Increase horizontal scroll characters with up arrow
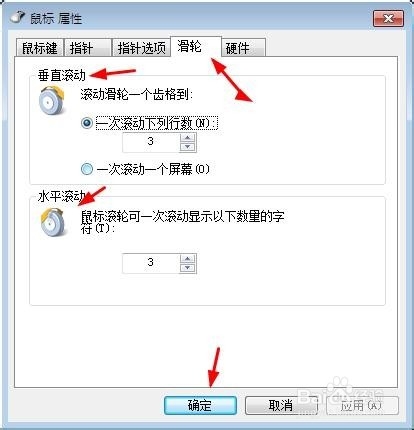This screenshot has height=430, width=414. pos(188,259)
